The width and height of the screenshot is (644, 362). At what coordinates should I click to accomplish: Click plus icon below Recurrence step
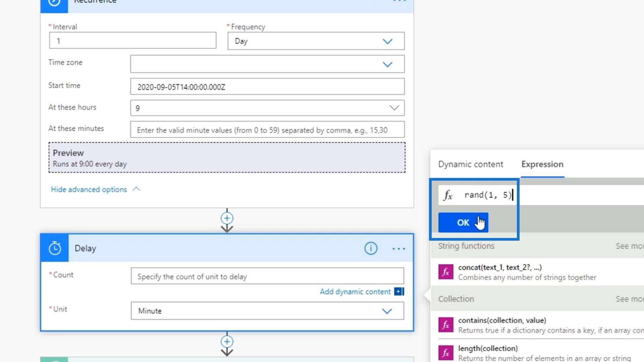click(x=227, y=218)
